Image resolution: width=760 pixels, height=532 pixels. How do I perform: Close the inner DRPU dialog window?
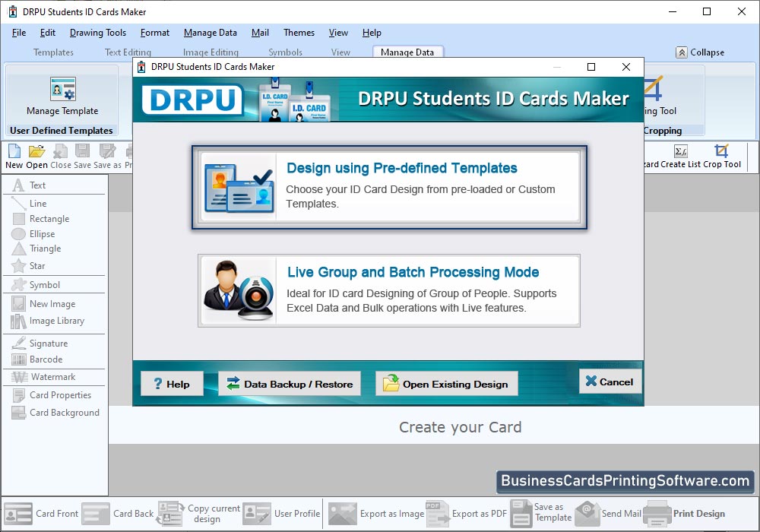[626, 67]
